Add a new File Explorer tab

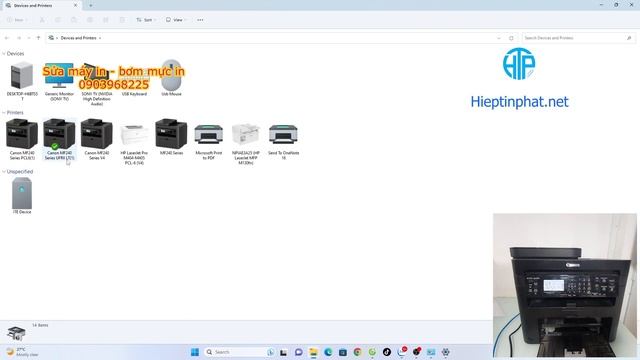91,6
